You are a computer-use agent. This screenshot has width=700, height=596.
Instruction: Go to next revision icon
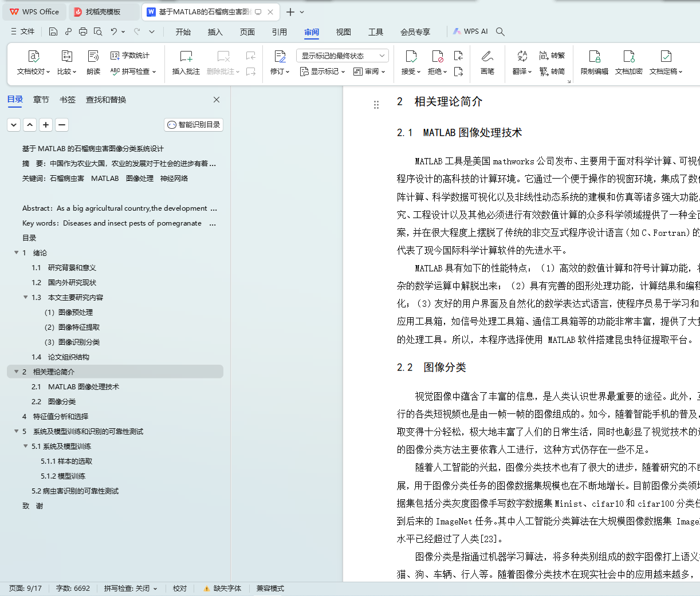(458, 72)
